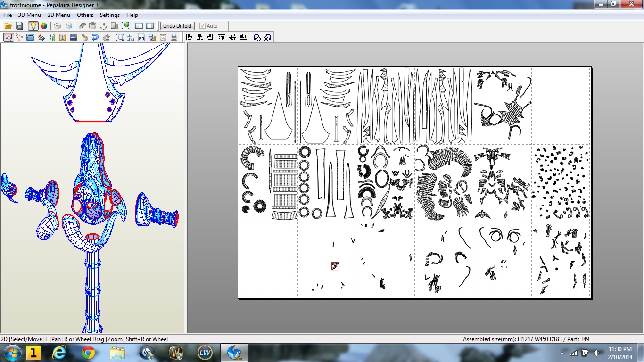Screen dimensions: 644x362
Task: Click the save-with-chart icon
Action: coord(152,37)
